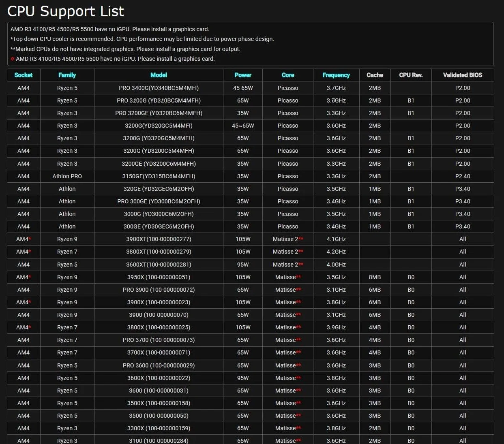Click the top-down CPU cooler recommendation note
Viewport: 504px width, 444px height.
142,39
